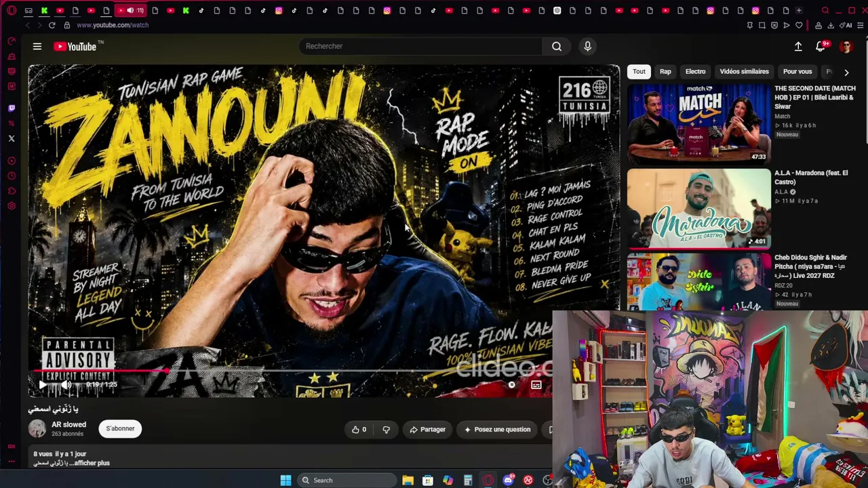Show more filter chips with right arrow
The width and height of the screenshot is (868, 488).
[846, 72]
